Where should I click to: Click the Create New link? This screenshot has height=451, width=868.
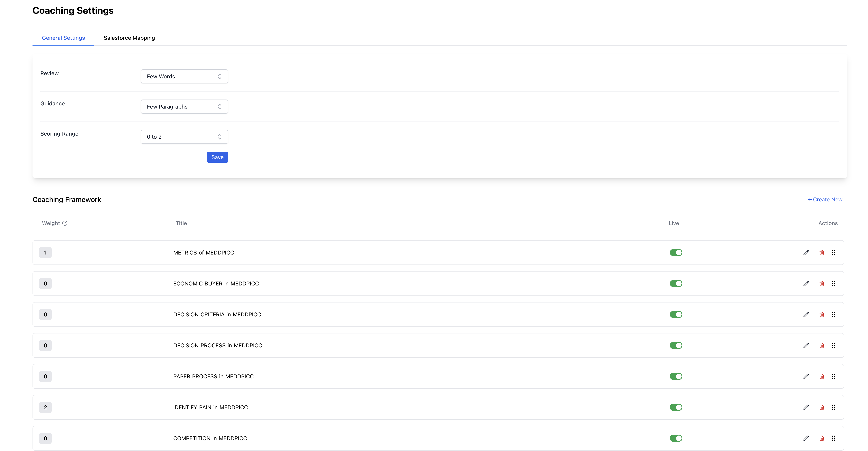[825, 200]
